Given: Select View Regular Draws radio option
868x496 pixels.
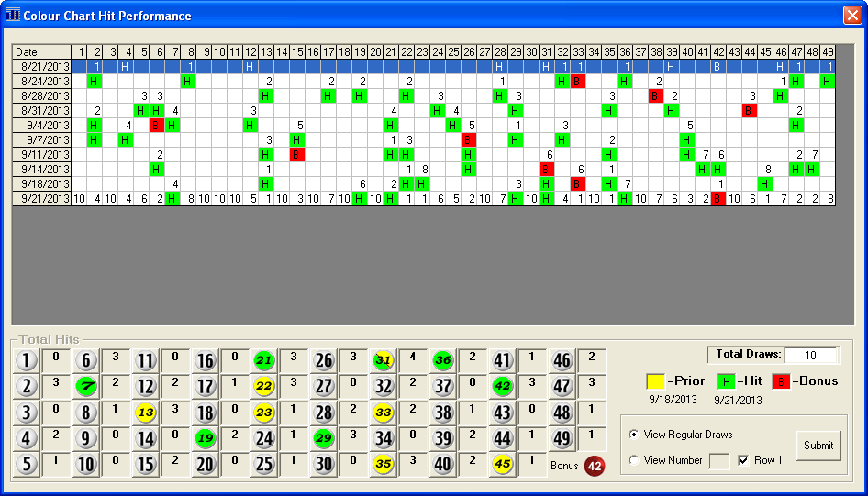Looking at the screenshot, I should tap(634, 435).
